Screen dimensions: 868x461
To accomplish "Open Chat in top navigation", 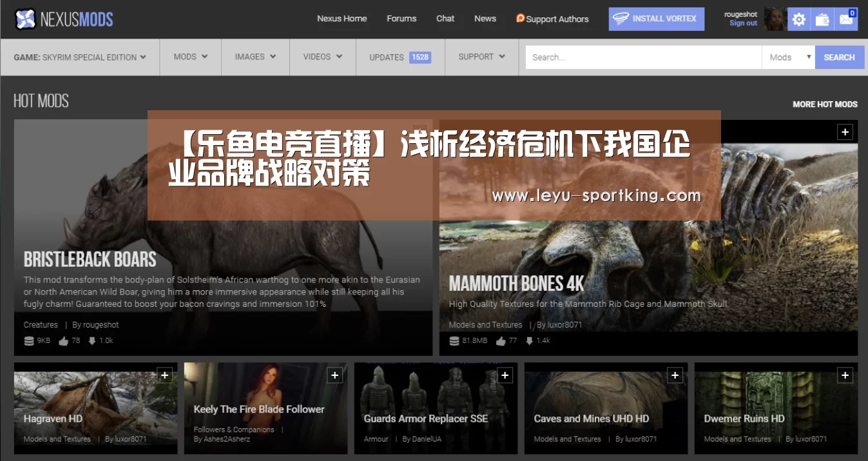I will (445, 19).
